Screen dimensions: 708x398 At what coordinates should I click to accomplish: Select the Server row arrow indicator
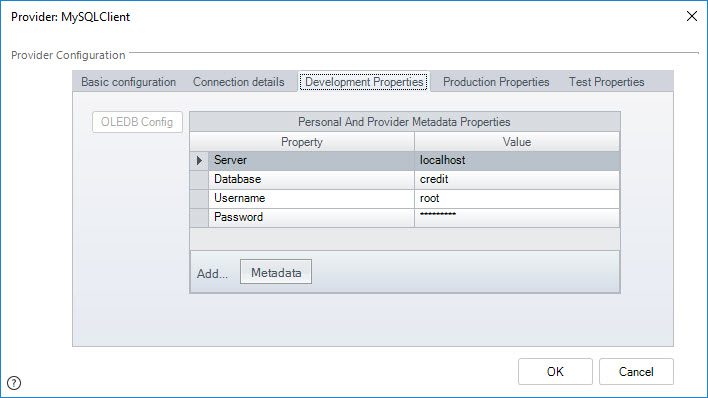tap(199, 160)
